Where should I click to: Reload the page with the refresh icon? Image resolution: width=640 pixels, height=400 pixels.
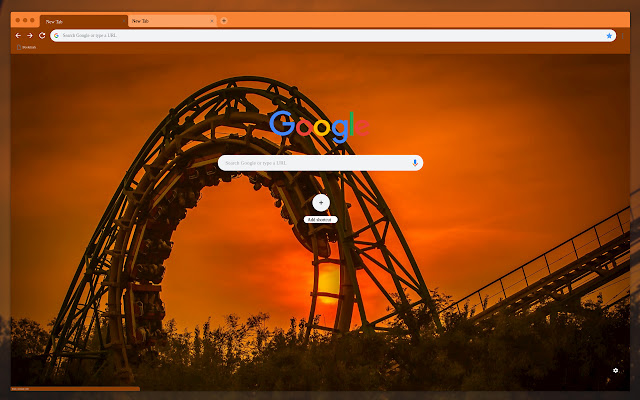click(x=42, y=36)
